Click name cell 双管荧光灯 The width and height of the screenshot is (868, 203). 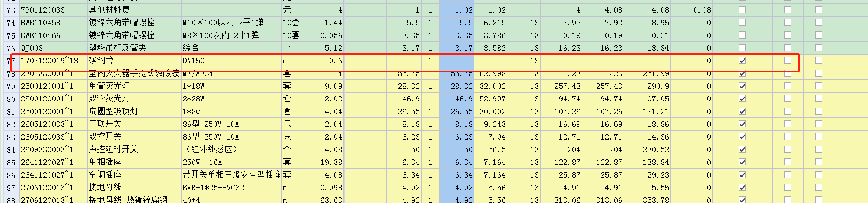134,99
